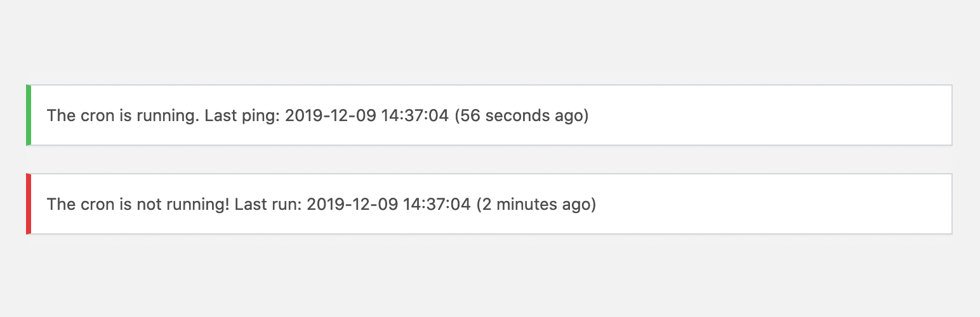Click the gray gap between the two notices

click(489, 159)
